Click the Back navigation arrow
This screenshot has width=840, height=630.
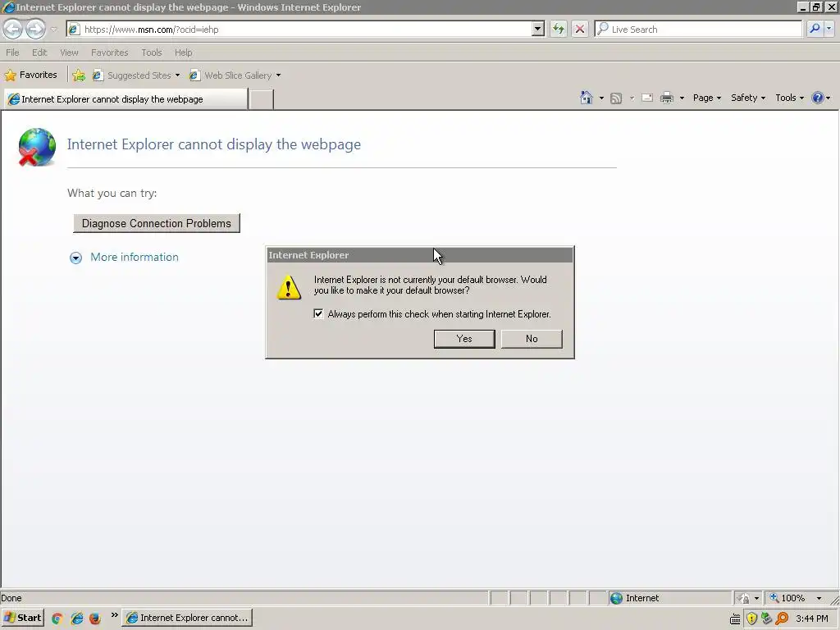pyautogui.click(x=13, y=29)
